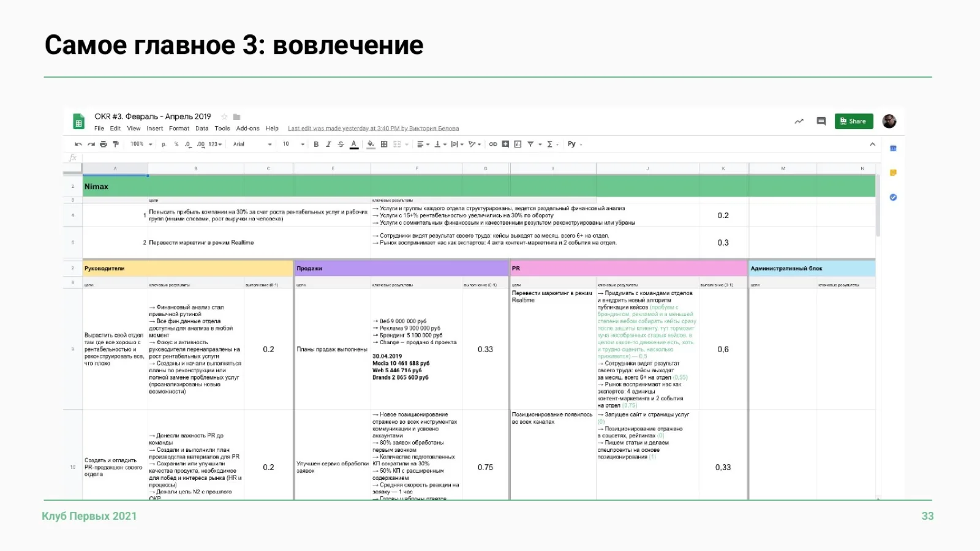Click the Redo arrow icon
980x551 pixels.
pos(91,144)
